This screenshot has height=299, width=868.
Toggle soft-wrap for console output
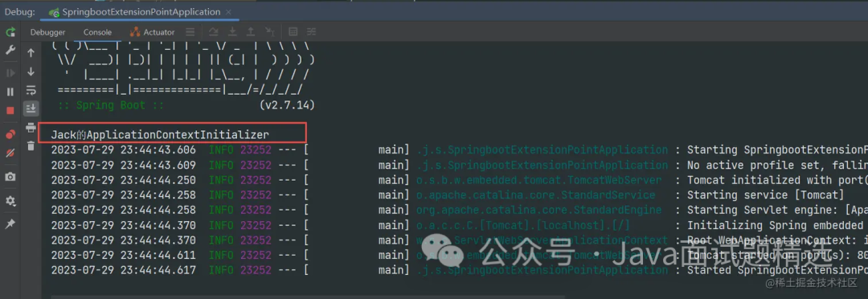pyautogui.click(x=31, y=90)
